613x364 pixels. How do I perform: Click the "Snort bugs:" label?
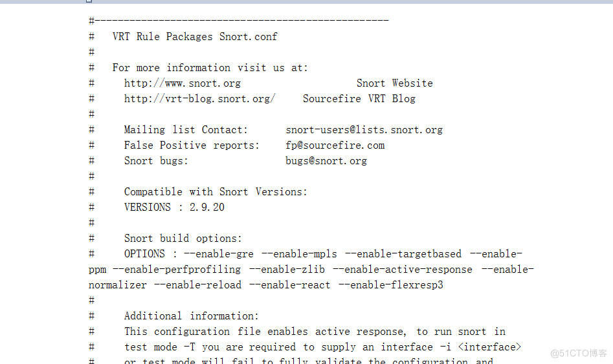point(156,161)
